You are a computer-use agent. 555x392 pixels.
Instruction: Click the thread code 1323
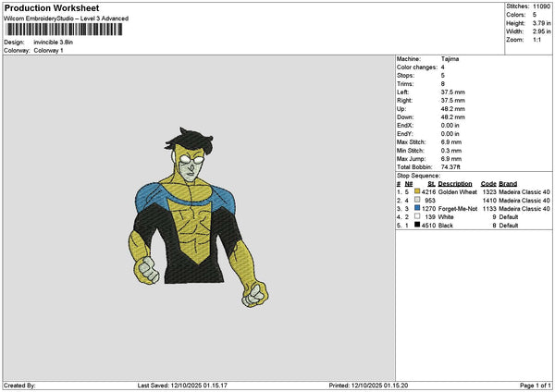point(489,191)
